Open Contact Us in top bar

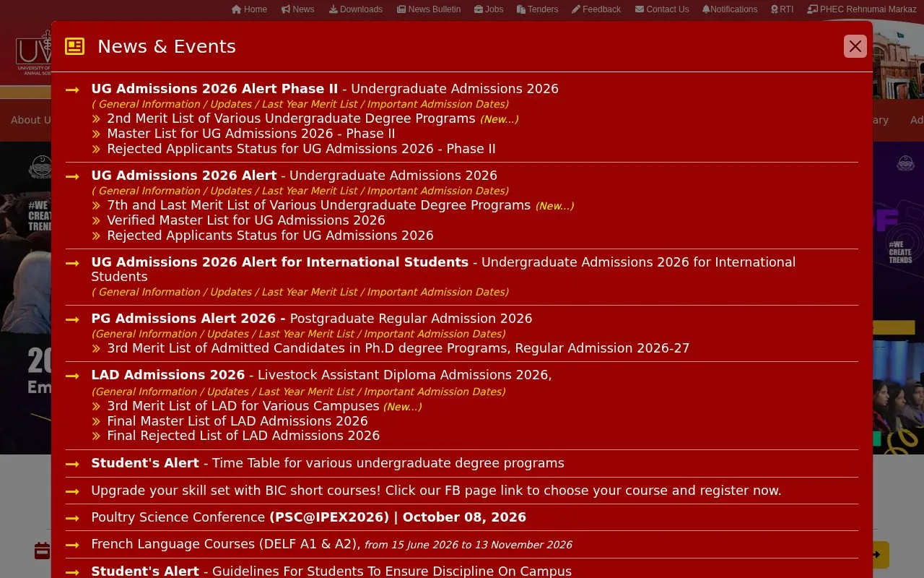pyautogui.click(x=662, y=9)
